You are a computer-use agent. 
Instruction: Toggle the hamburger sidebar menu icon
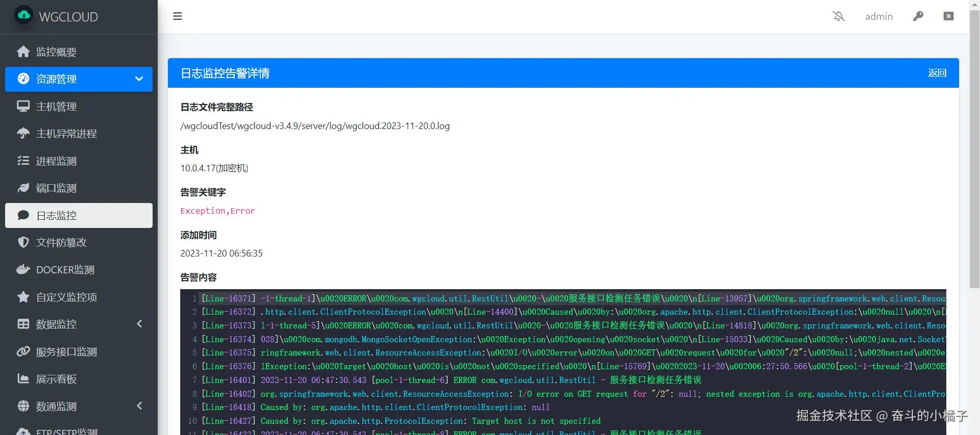pos(178,16)
